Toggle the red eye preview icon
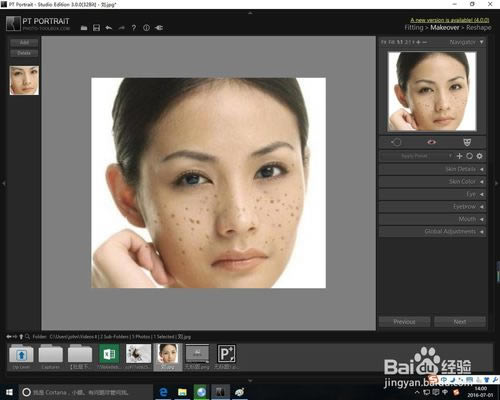This screenshot has width=500, height=400. (x=432, y=142)
